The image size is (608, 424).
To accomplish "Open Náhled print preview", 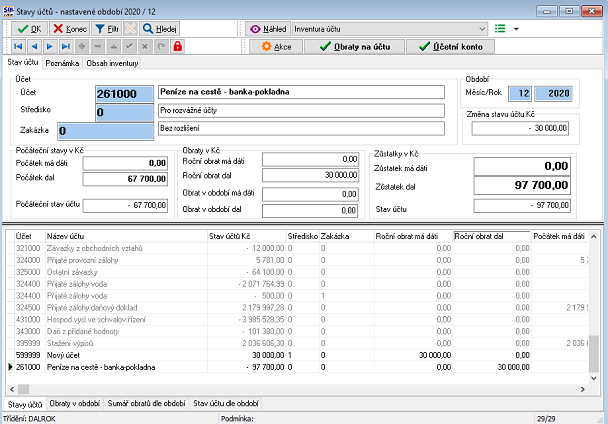I will pyautogui.click(x=268, y=29).
